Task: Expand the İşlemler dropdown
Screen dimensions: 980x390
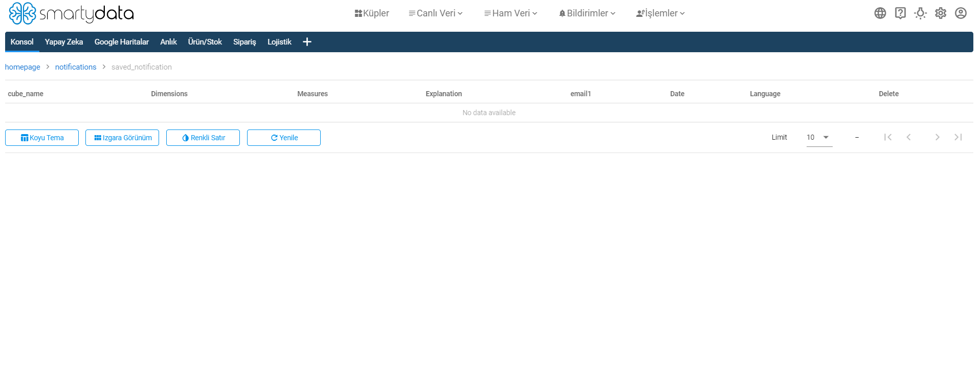Action: (x=660, y=13)
